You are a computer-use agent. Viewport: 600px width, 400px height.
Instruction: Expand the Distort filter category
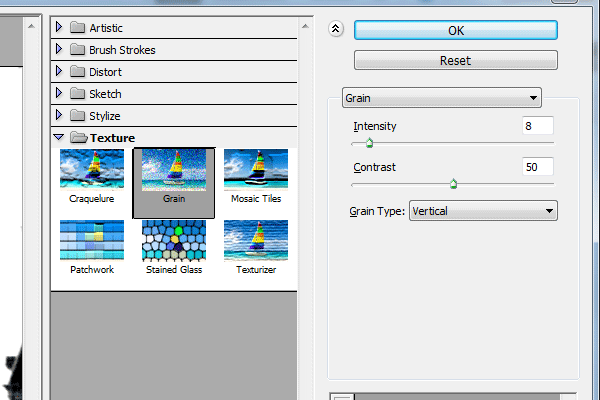pyautogui.click(x=59, y=71)
